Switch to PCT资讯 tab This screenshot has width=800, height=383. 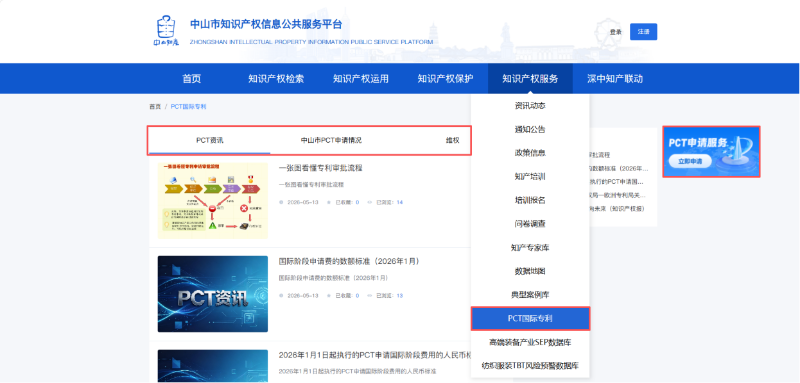(x=210, y=140)
